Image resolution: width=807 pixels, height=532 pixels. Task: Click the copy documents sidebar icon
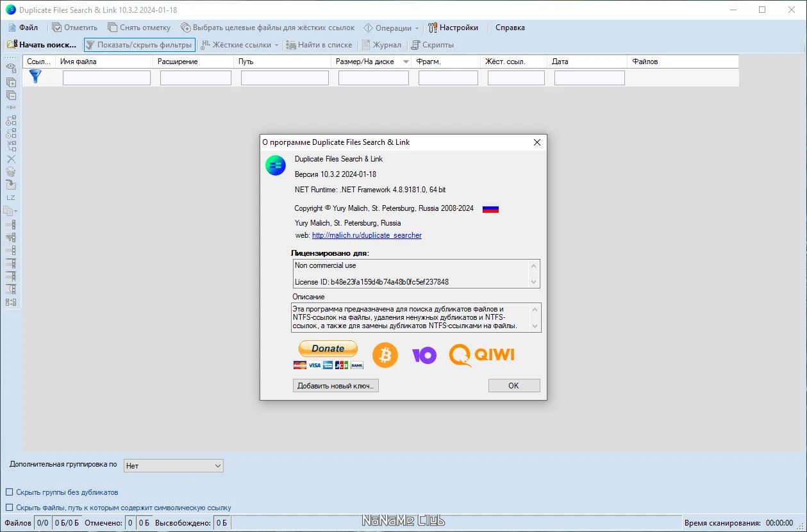point(10,210)
